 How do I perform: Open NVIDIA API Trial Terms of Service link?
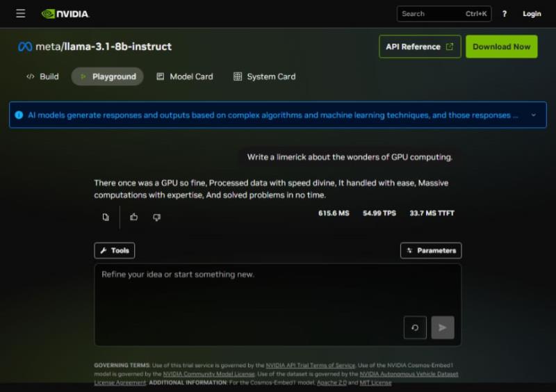click(x=310, y=366)
